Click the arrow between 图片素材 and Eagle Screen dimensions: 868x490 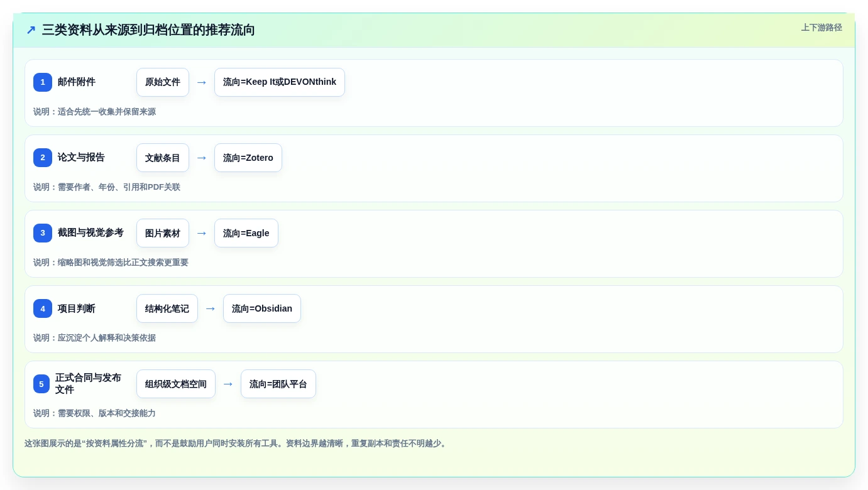coord(202,233)
